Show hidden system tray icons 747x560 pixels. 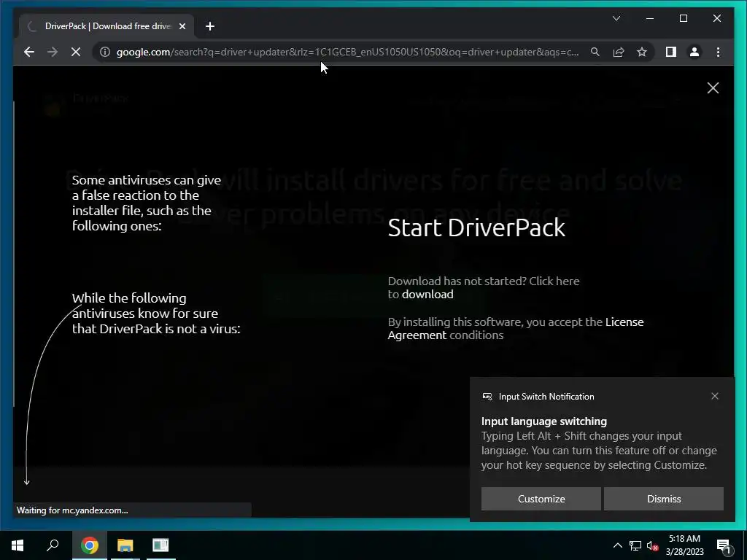pos(617,545)
